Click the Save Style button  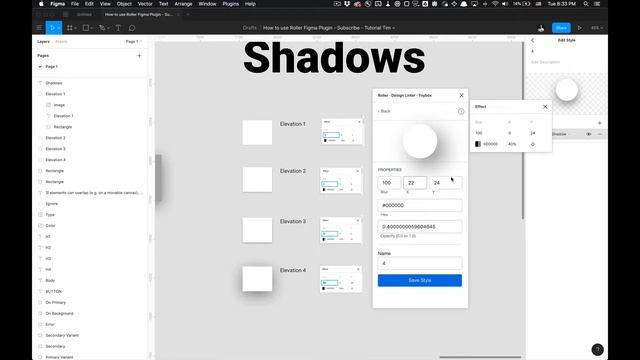(420, 280)
